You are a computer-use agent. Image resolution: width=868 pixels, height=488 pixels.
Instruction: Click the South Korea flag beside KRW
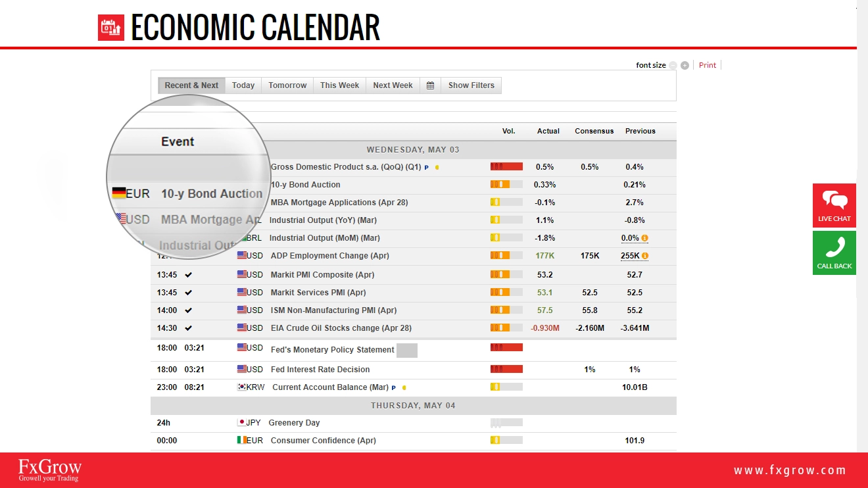pos(241,387)
